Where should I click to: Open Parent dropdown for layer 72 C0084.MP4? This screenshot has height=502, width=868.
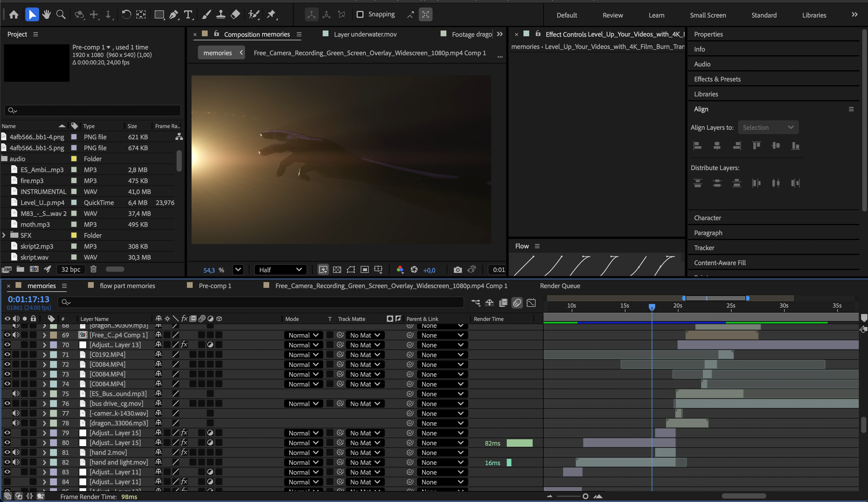click(442, 364)
